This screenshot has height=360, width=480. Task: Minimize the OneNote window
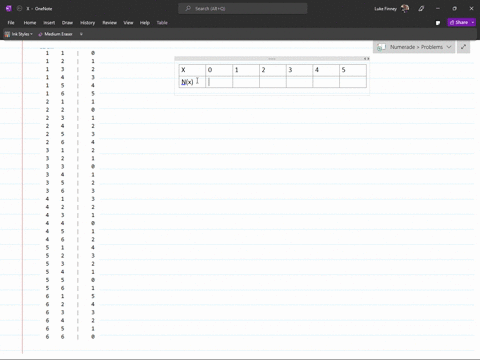pos(438,9)
